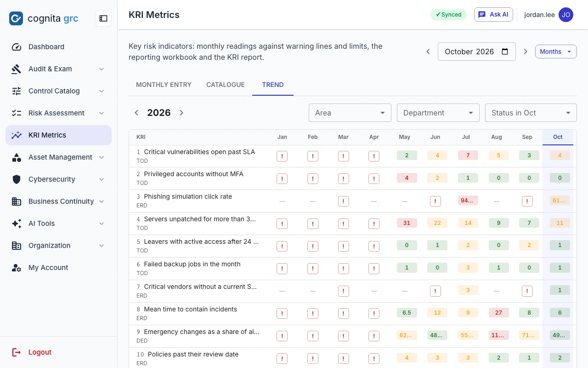Expand the Control Catalog menu
Viewport: 588px width, 368px height.
tap(102, 91)
